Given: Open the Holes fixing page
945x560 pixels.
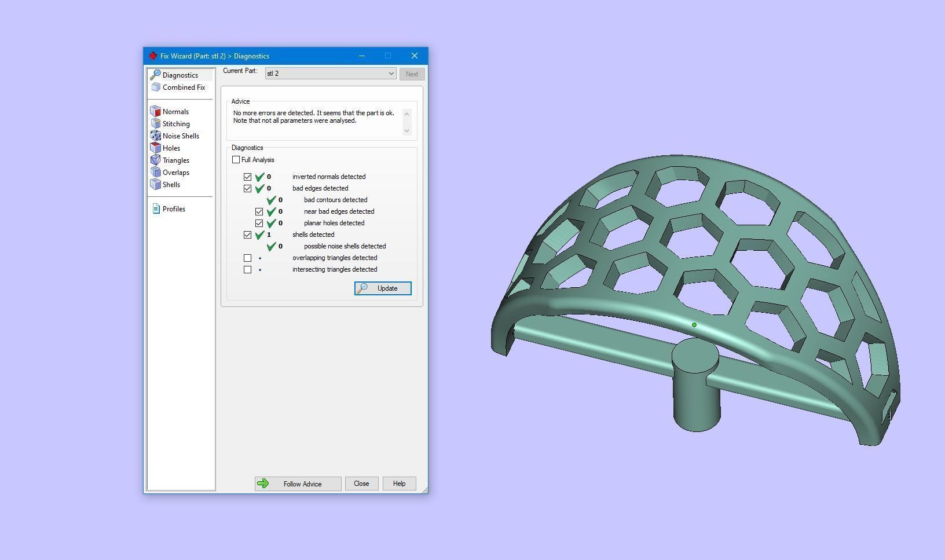Looking at the screenshot, I should coord(171,148).
